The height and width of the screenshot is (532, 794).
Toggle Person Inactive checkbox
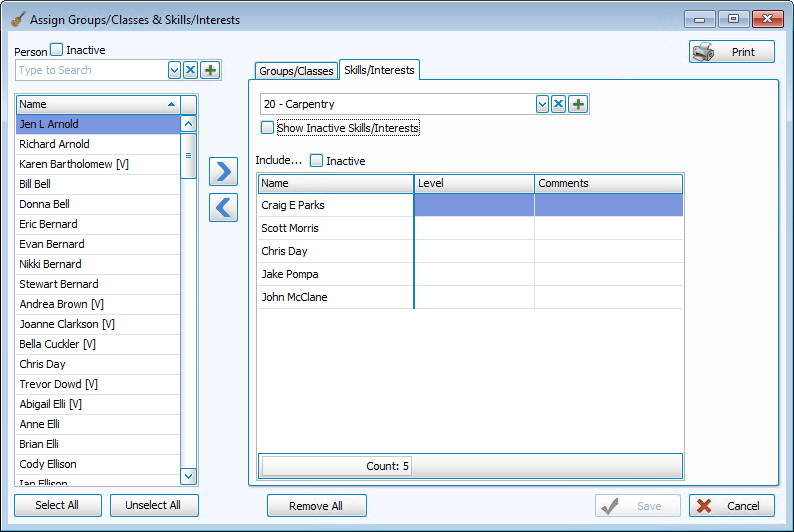(57, 50)
